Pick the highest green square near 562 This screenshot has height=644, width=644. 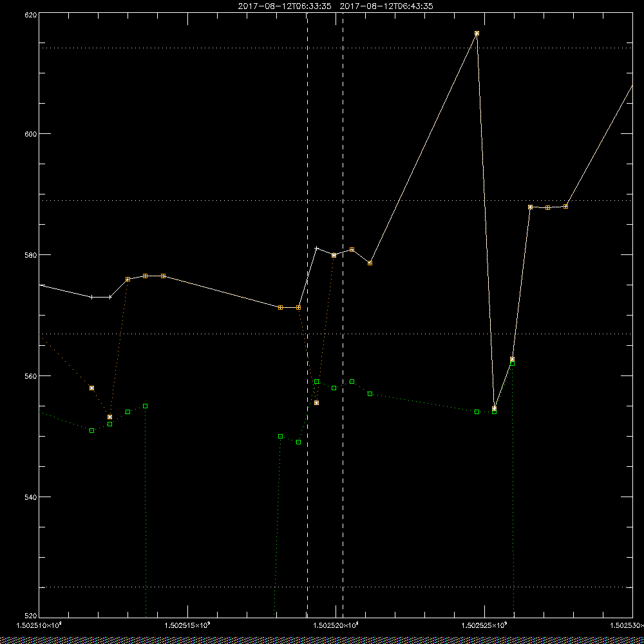pos(512,363)
